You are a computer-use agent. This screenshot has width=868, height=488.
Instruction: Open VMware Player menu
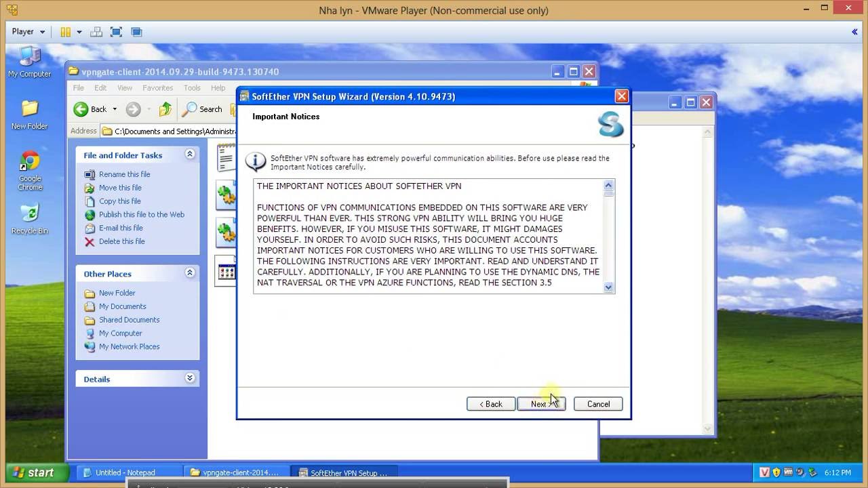[x=28, y=32]
